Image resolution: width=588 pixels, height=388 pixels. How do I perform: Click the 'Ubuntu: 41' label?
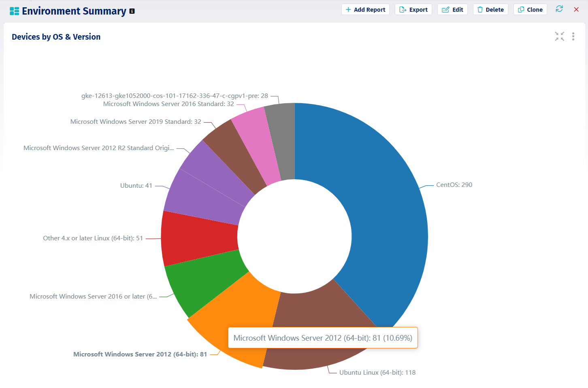click(x=136, y=186)
